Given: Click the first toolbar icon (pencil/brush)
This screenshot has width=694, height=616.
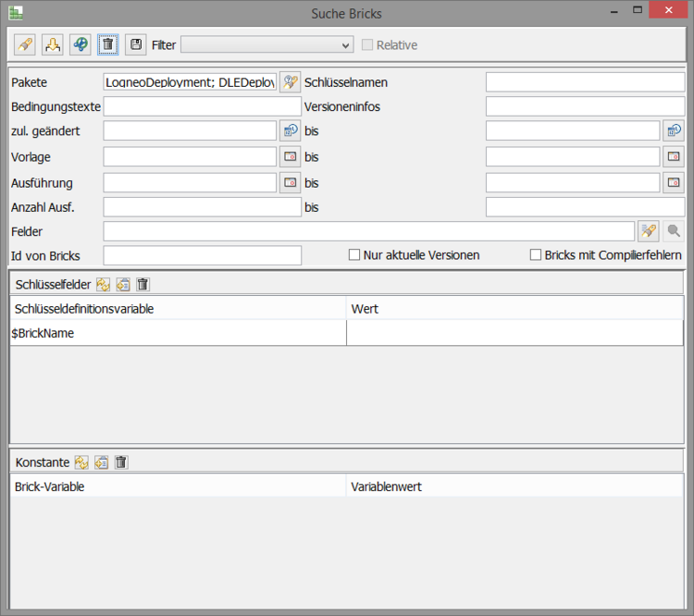Looking at the screenshot, I should click(x=25, y=44).
